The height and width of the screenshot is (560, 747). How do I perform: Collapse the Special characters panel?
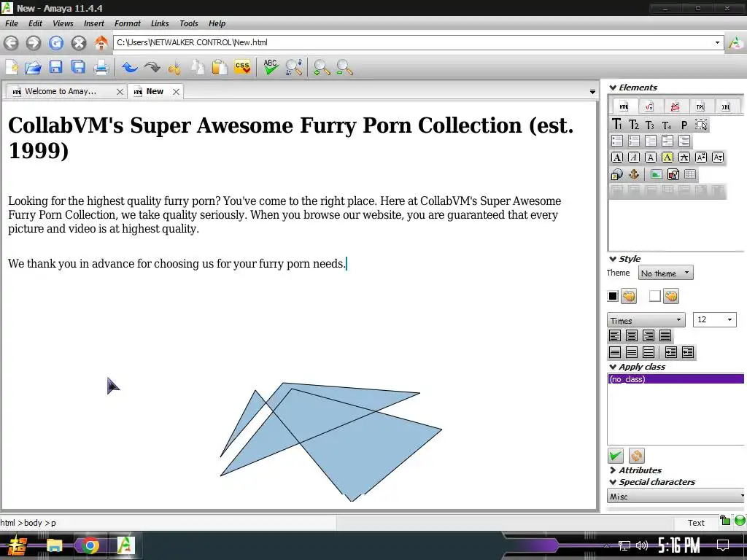613,483
